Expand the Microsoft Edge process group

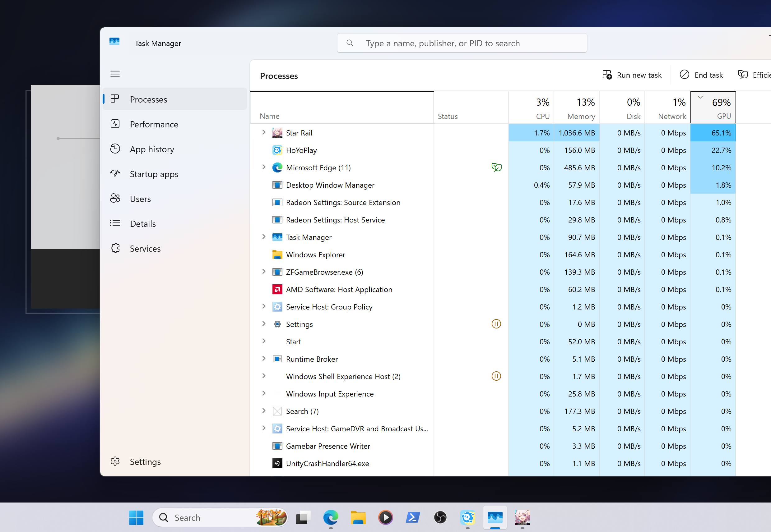pyautogui.click(x=264, y=167)
